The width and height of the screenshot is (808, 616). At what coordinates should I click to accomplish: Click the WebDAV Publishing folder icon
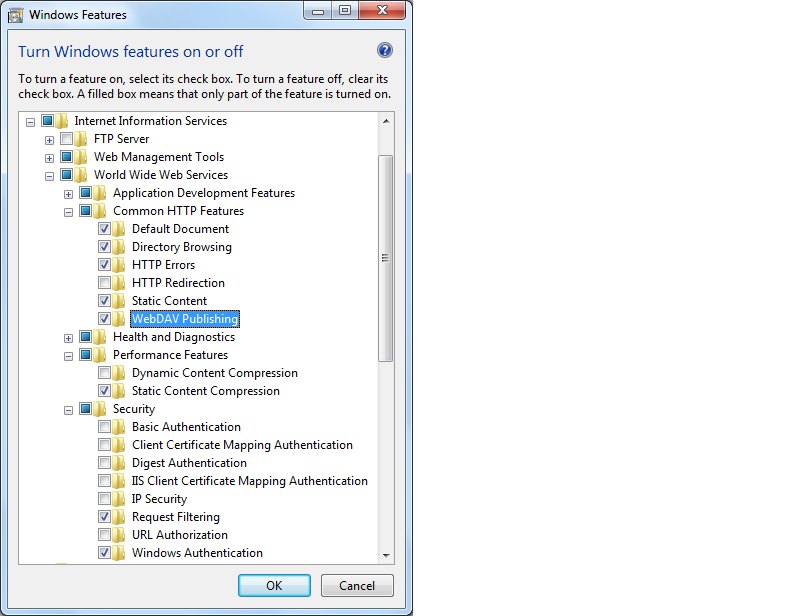tap(119, 319)
